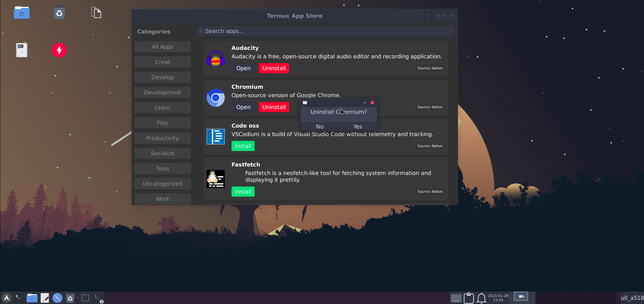Click the Audacity headphones app icon

click(216, 59)
